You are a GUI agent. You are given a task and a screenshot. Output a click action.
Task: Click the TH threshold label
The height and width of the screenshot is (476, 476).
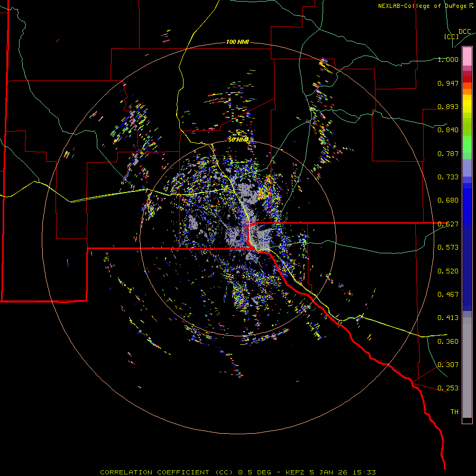tap(454, 412)
